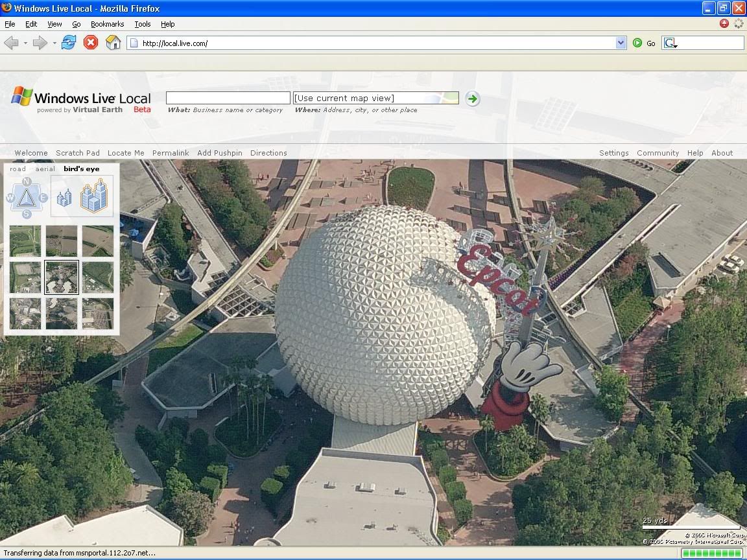This screenshot has height=560, width=747.
Task: Select the top-center bird's eye tile thumbnail
Action: [x=62, y=241]
